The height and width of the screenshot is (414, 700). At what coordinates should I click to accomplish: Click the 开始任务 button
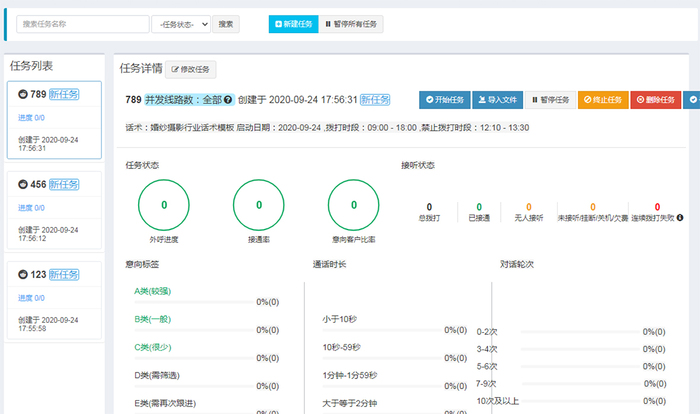coord(445,100)
